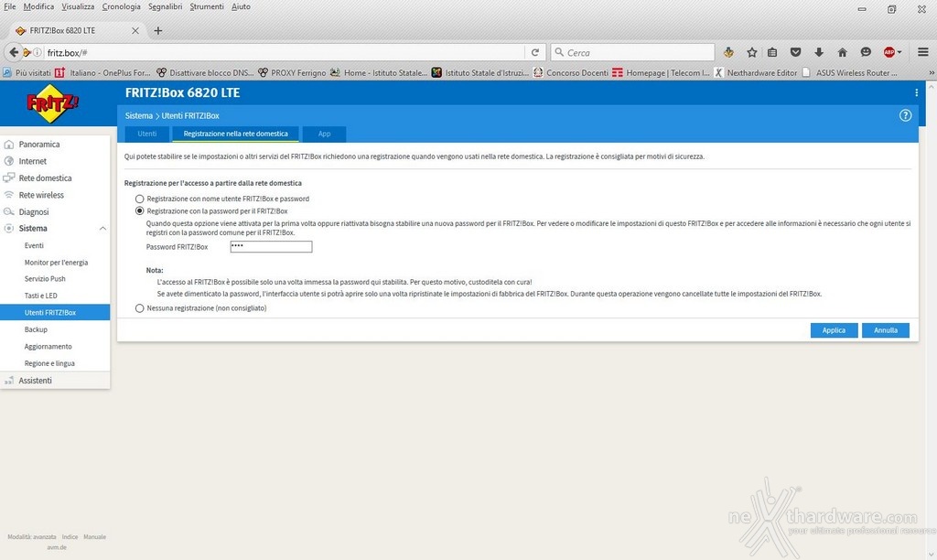Click the Pocket shield icon
Viewport: 937px width, 560px height.
795,52
